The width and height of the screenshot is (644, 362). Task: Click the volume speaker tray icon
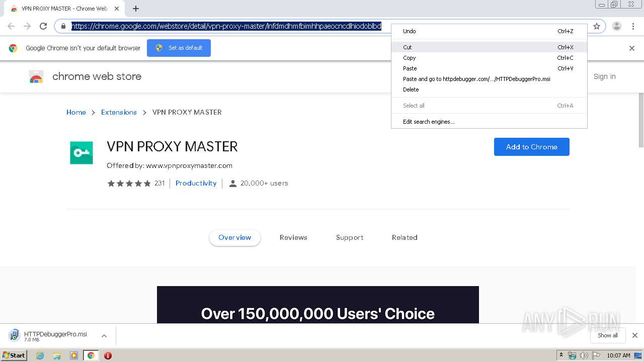[x=584, y=355]
